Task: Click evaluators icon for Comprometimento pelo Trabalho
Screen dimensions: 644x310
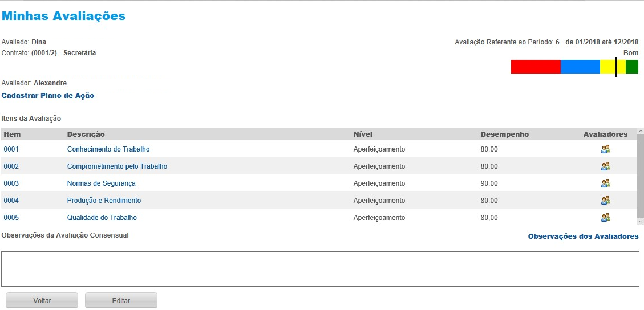Action: pos(605,166)
